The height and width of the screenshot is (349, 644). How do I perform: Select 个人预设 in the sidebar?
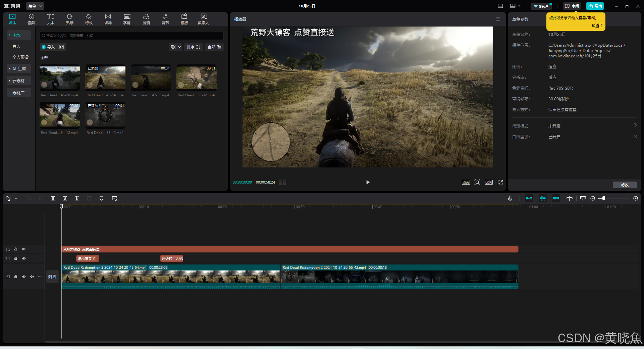point(20,57)
